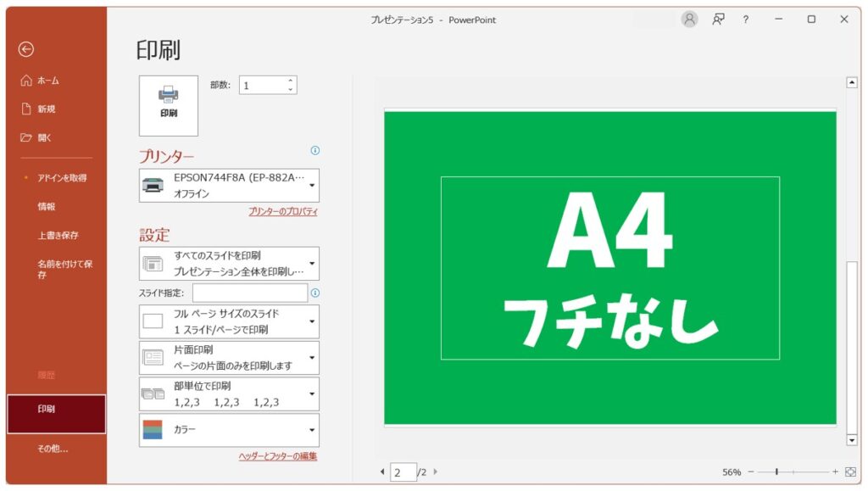868x491 pixels.
Task: Increase copies with the 部数 up arrow
Action: (x=289, y=79)
